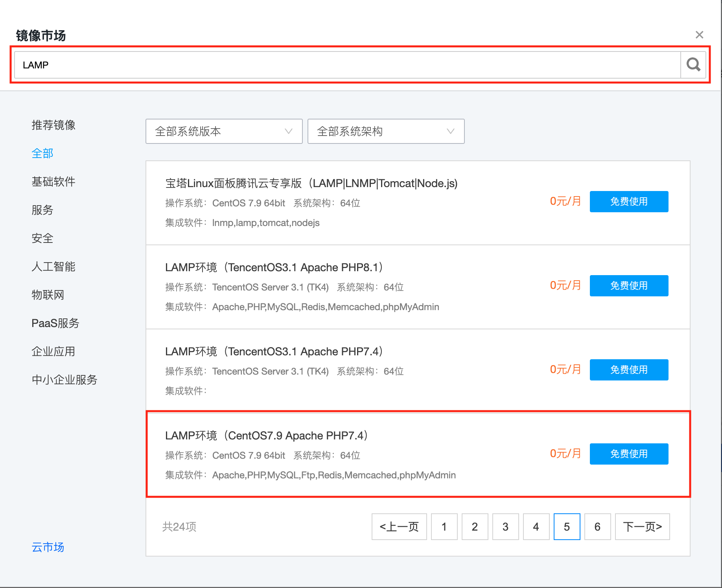
Task: Click the Apache,PHP,MySQL,Ftp,Redis software list text
Action: [x=334, y=475]
